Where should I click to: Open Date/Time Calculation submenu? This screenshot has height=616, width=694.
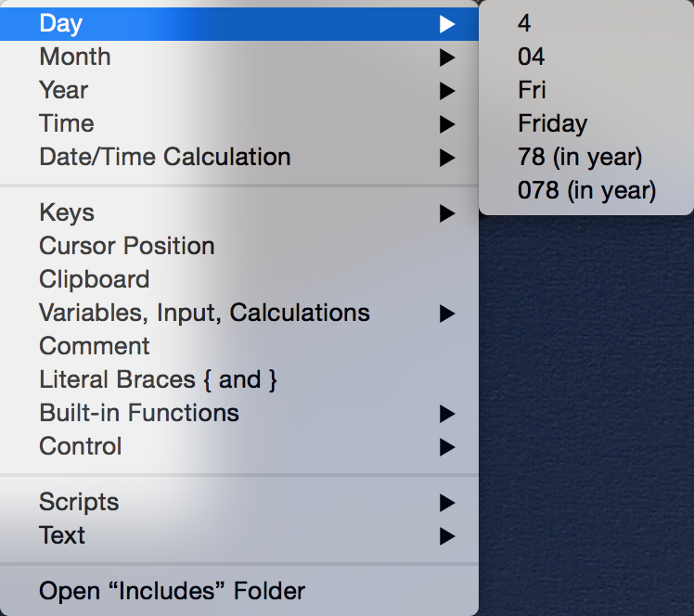tap(239, 157)
